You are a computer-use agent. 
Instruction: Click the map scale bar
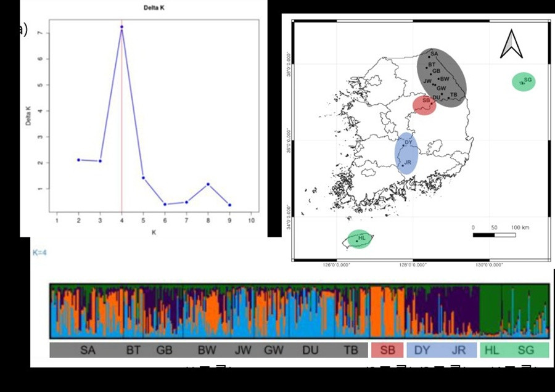tap(493, 235)
